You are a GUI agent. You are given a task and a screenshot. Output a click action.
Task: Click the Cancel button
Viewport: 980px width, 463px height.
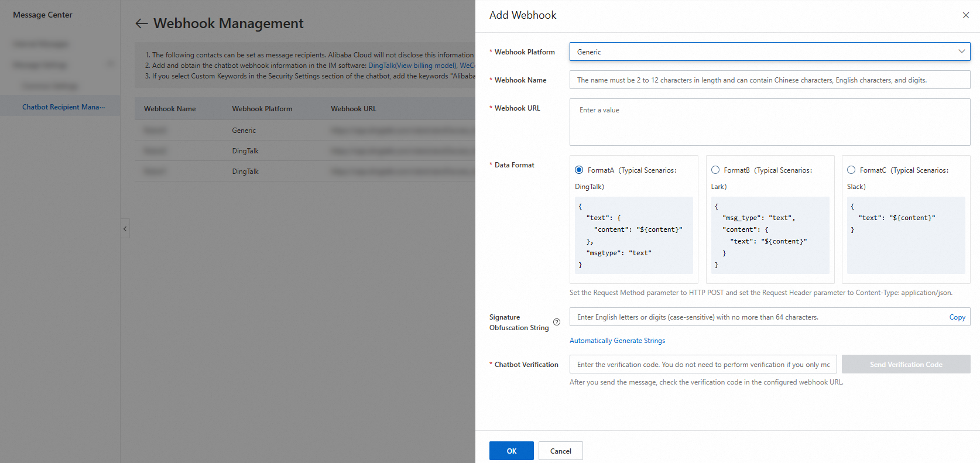(x=560, y=451)
